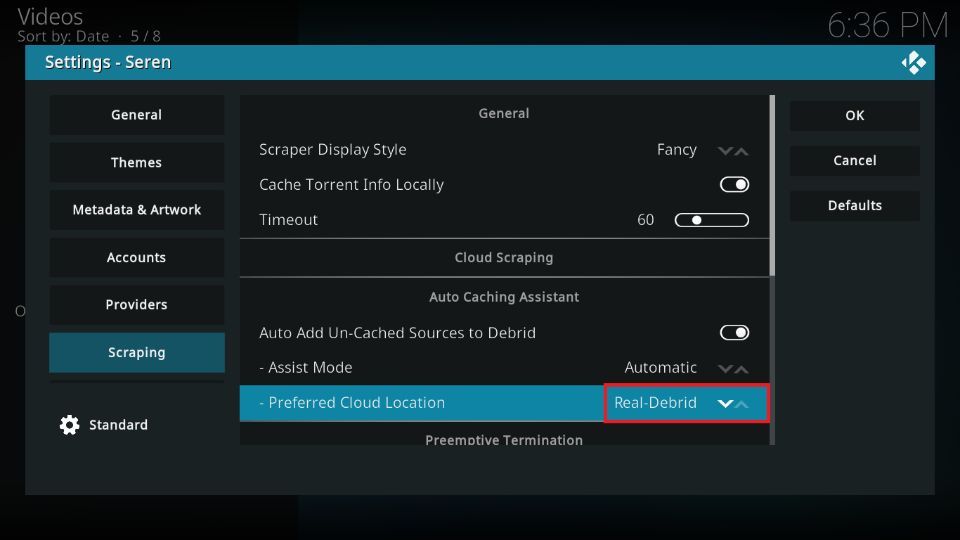Adjust the Timeout slider
The image size is (960, 540).
tap(711, 220)
